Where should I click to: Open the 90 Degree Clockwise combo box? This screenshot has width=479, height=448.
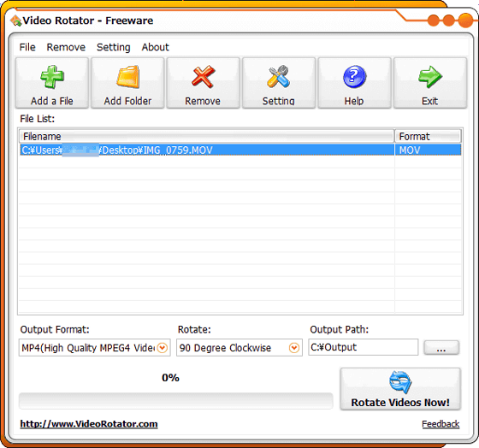pos(239,347)
